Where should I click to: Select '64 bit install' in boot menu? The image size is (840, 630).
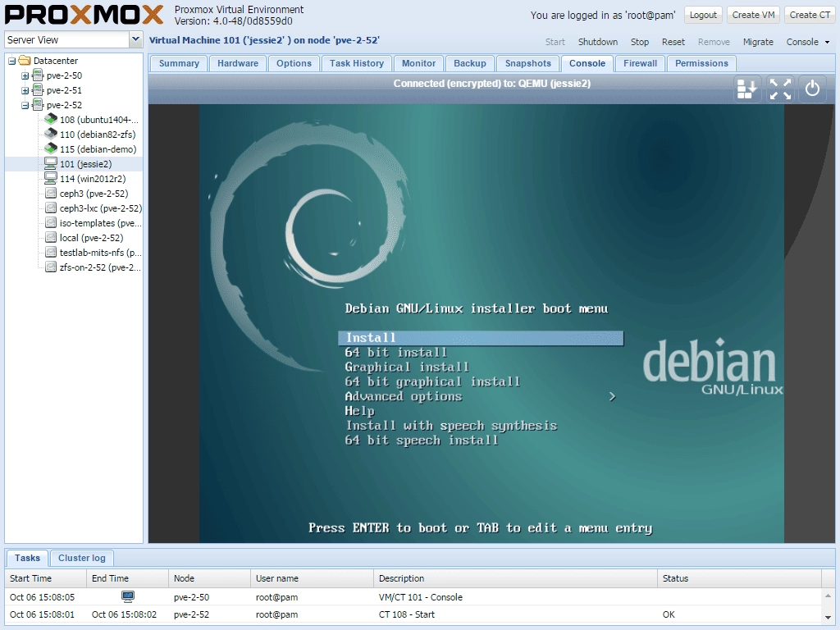pyautogui.click(x=396, y=353)
